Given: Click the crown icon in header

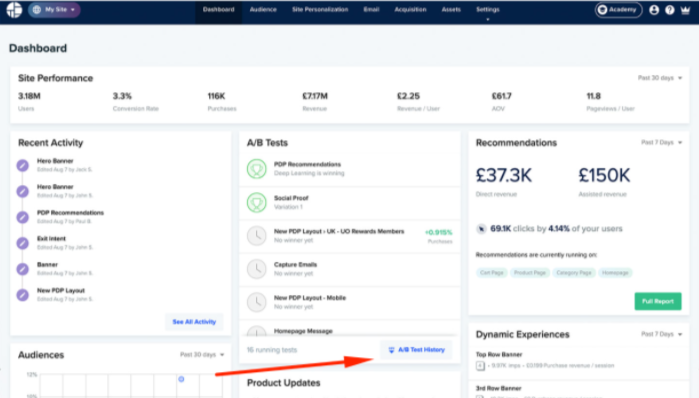Looking at the screenshot, I should click(x=686, y=10).
